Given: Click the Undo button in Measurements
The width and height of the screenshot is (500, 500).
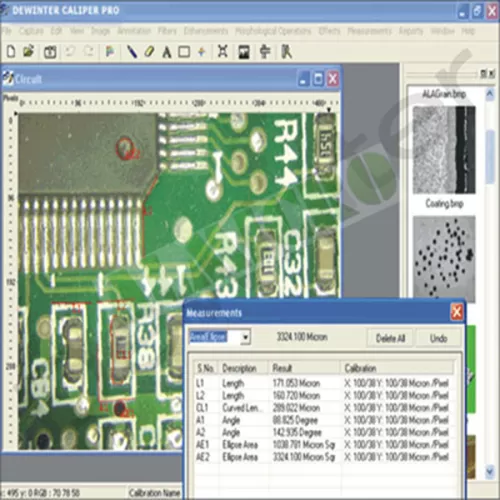Looking at the screenshot, I should coord(438,339).
